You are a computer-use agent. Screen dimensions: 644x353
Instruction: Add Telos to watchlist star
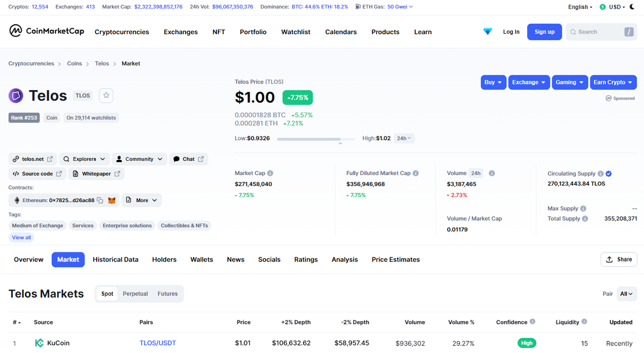[x=106, y=96]
